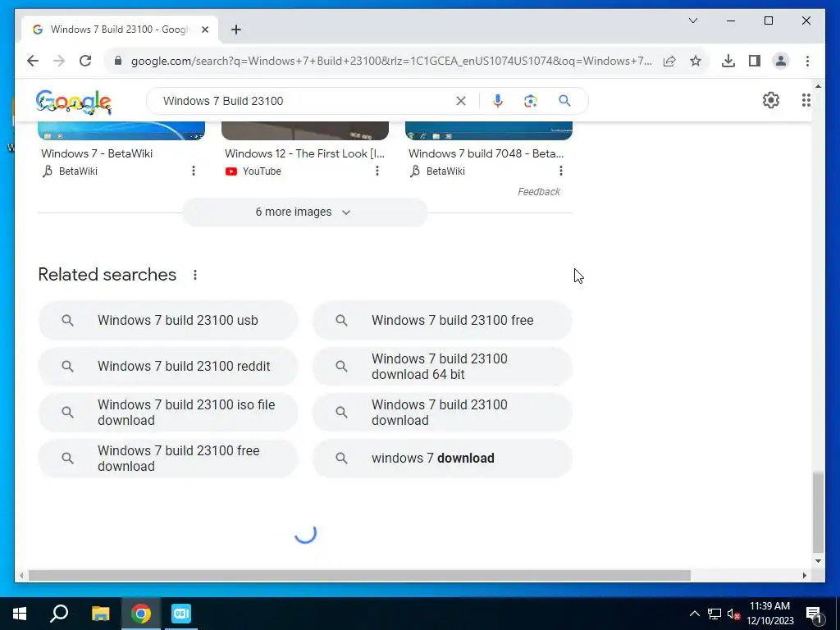Click the scroll up arrow

[x=818, y=85]
